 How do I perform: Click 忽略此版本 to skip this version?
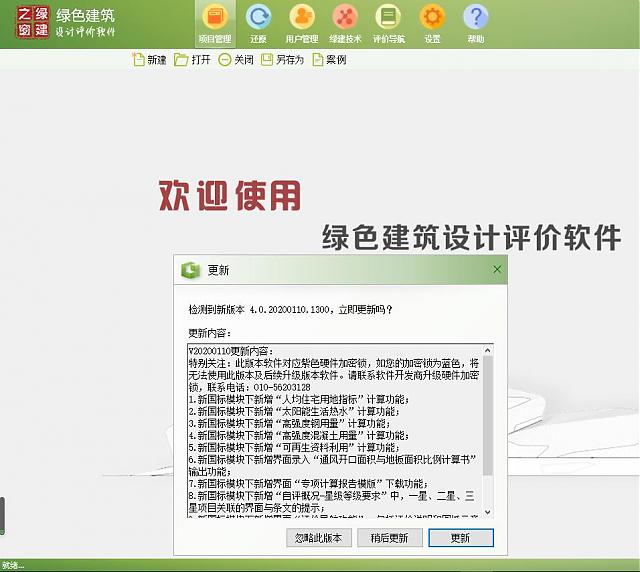click(x=318, y=538)
